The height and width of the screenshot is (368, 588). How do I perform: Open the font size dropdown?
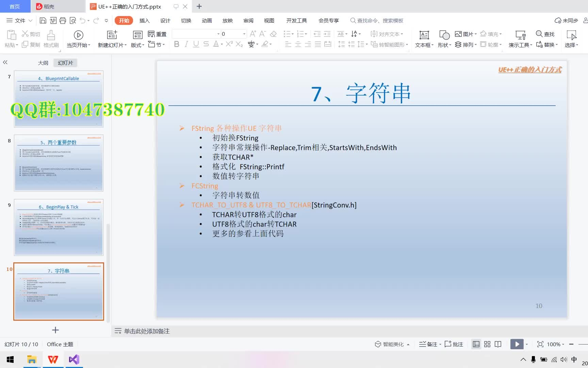[244, 34]
